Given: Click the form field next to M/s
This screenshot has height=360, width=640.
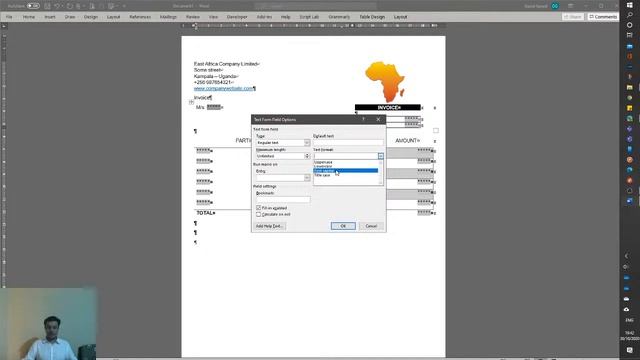Looking at the screenshot, I should 213,107.
